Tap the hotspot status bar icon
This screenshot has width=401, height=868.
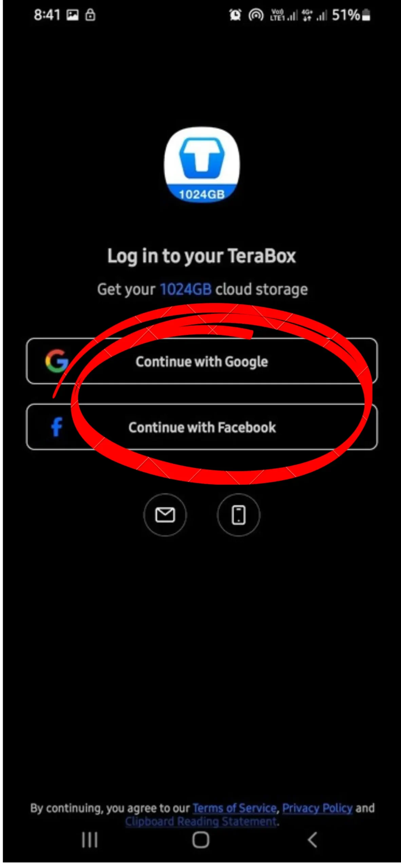[x=256, y=15]
